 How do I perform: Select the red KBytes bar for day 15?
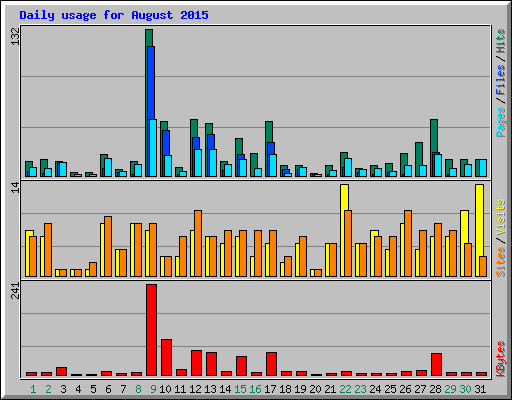[241, 366]
